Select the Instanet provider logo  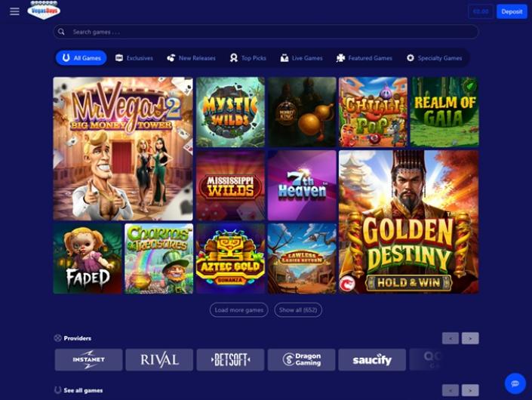(x=88, y=360)
